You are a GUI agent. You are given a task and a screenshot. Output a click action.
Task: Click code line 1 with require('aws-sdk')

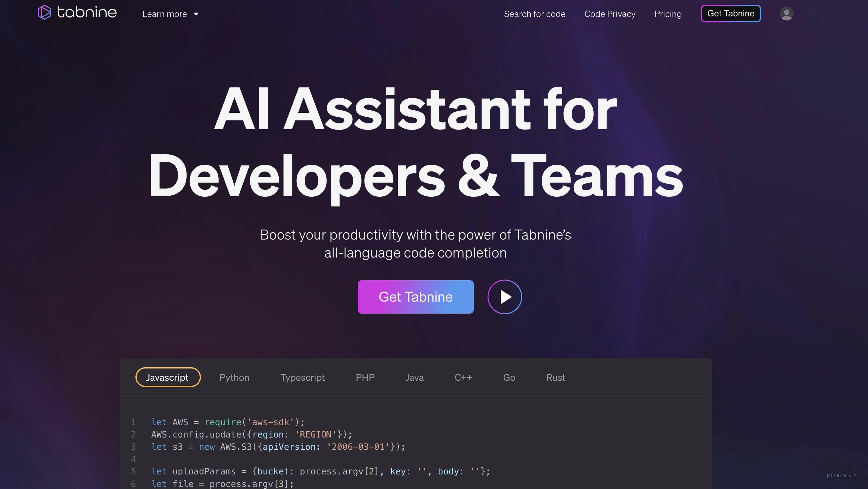[x=228, y=422]
